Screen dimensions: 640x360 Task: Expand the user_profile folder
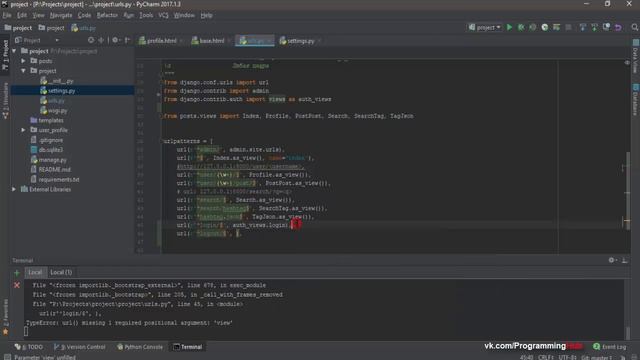tap(24, 130)
